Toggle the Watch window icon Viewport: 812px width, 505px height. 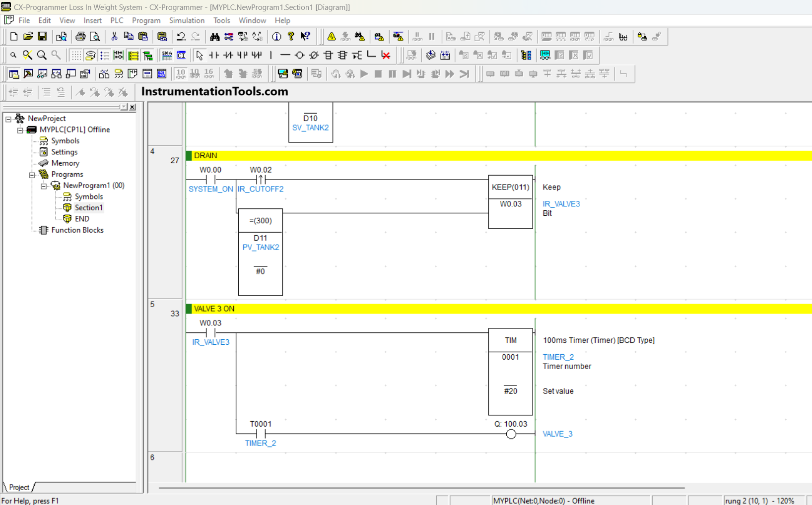point(42,74)
